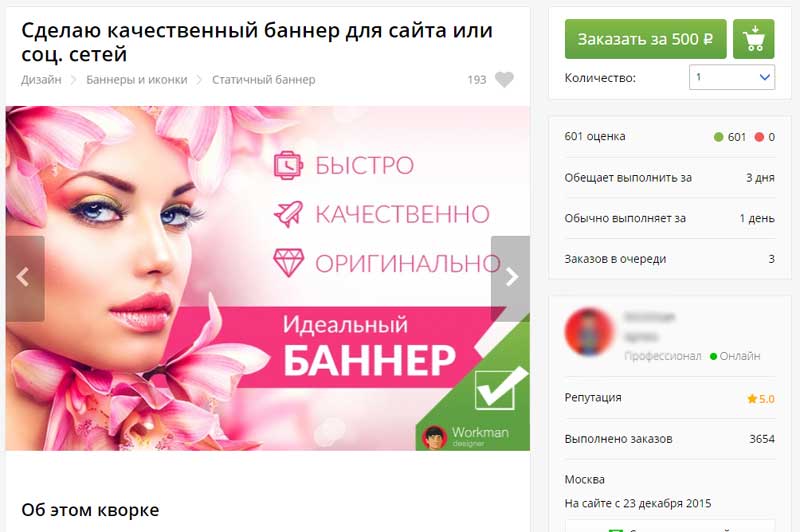This screenshot has width=800, height=532.
Task: Open Статичный баннер breadcrumb link
Action: [x=263, y=80]
